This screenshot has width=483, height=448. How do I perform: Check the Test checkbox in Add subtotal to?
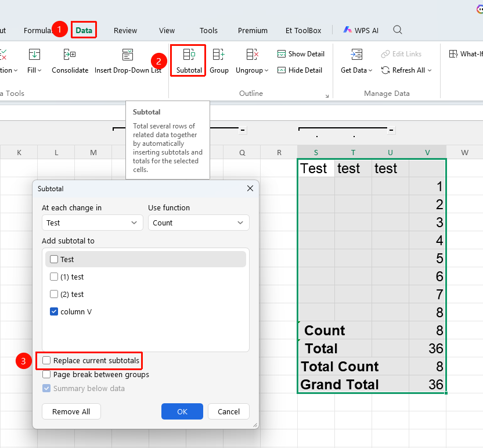[54, 259]
